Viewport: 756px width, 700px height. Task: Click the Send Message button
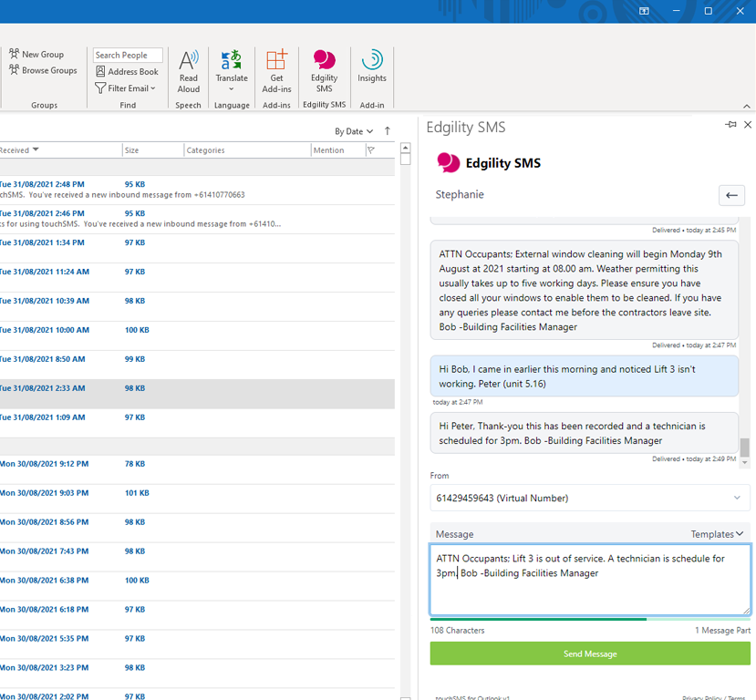pyautogui.click(x=590, y=654)
